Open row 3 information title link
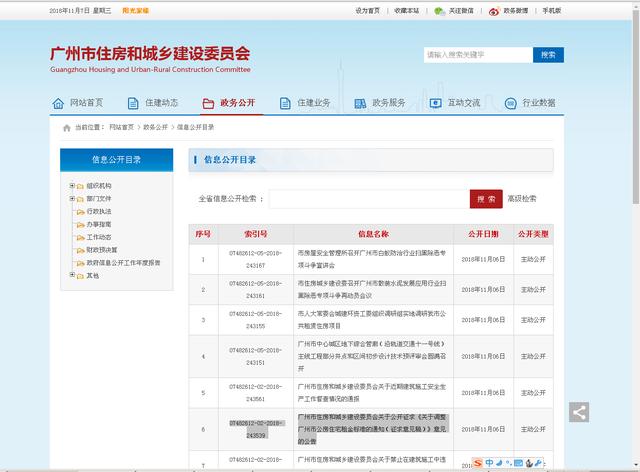This screenshot has height=472, width=640. click(372, 320)
